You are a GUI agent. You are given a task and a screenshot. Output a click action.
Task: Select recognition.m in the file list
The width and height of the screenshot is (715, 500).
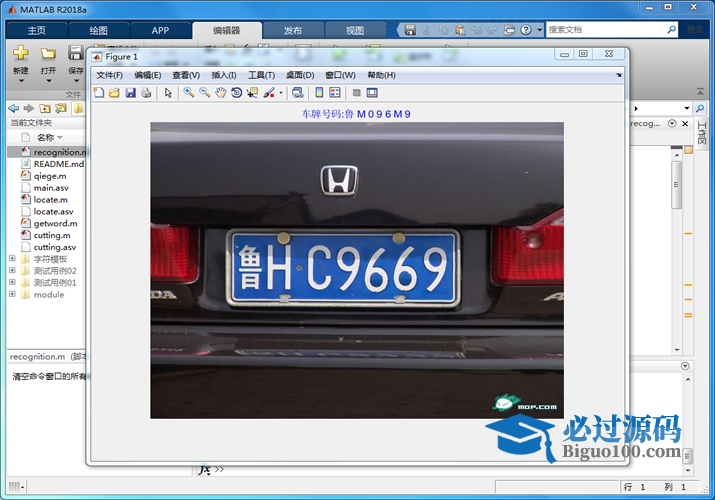click(x=47, y=152)
